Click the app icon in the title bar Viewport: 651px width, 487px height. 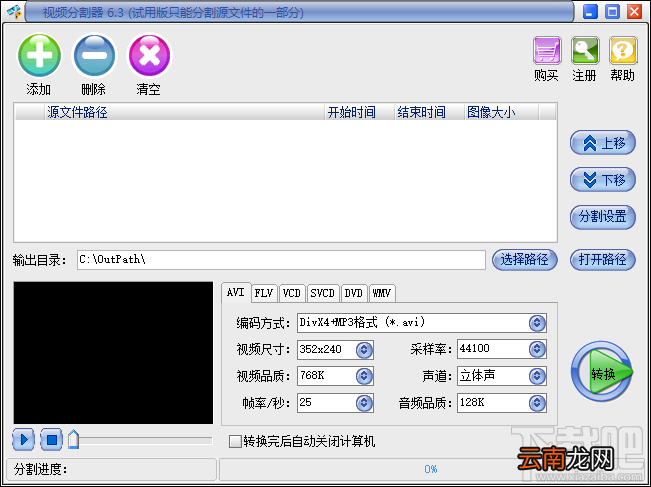click(x=14, y=12)
